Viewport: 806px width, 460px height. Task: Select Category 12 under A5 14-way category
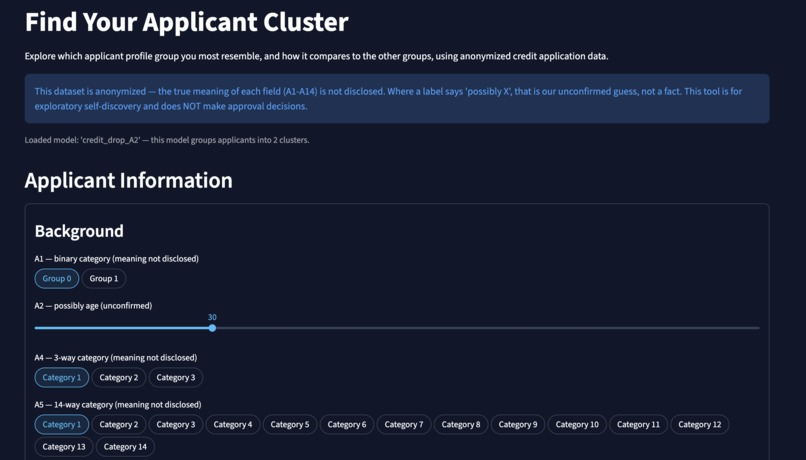(x=700, y=425)
